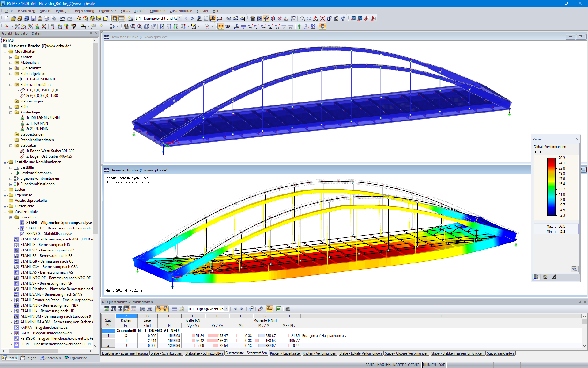The height and width of the screenshot is (368, 588).
Task: Open the LF1 Eigengewicht load case dropdown
Action: [179, 18]
